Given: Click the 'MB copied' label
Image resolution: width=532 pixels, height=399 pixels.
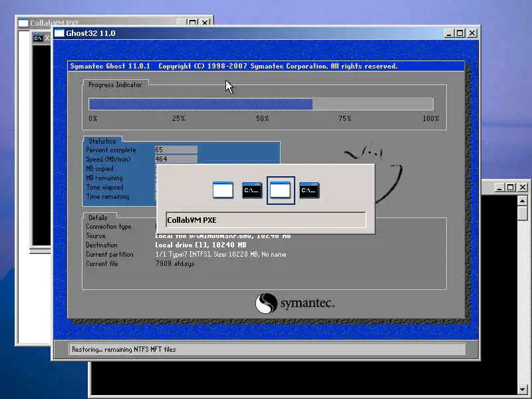Looking at the screenshot, I should (x=99, y=169).
